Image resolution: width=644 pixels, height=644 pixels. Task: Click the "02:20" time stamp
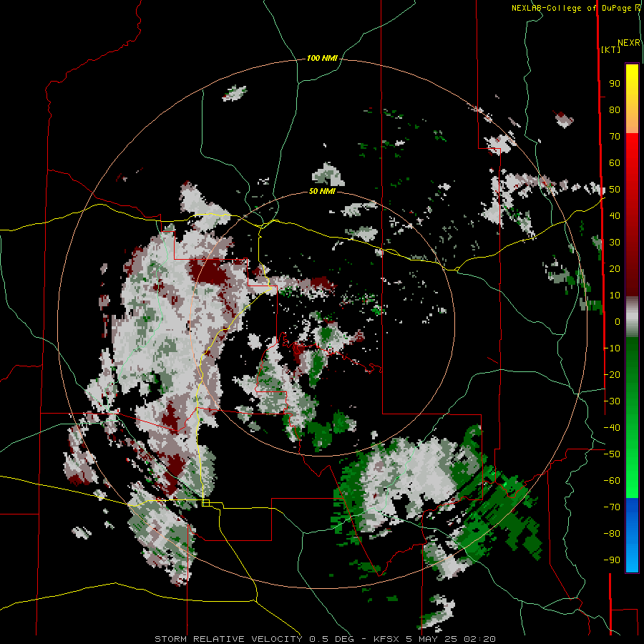pos(479,639)
